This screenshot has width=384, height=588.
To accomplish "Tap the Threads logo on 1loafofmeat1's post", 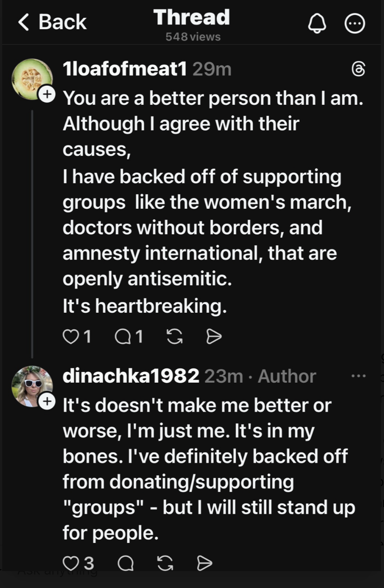I will pyautogui.click(x=358, y=69).
